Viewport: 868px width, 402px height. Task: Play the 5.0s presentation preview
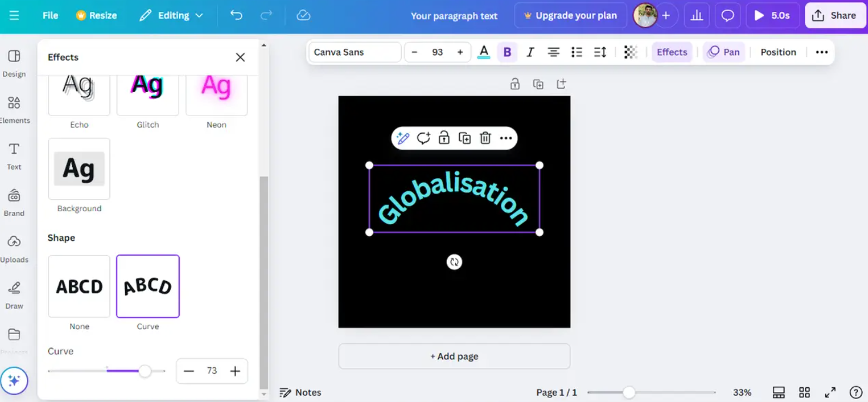point(772,16)
